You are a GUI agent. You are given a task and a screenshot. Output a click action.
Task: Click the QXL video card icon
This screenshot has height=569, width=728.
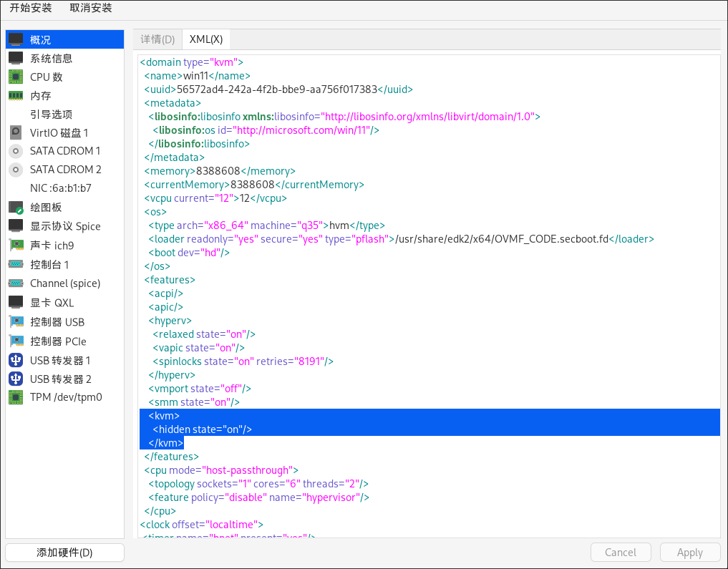[16, 302]
